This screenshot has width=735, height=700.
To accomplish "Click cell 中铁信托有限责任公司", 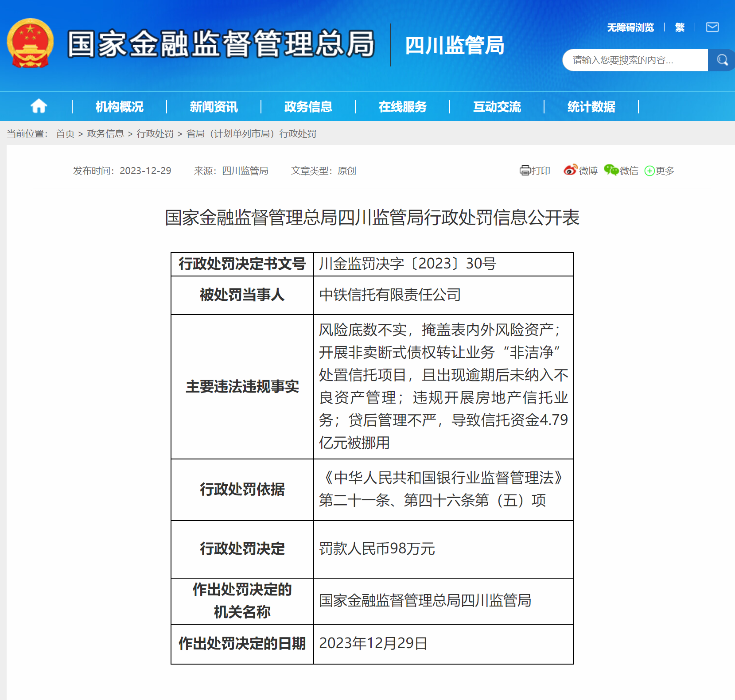I will (x=443, y=295).
